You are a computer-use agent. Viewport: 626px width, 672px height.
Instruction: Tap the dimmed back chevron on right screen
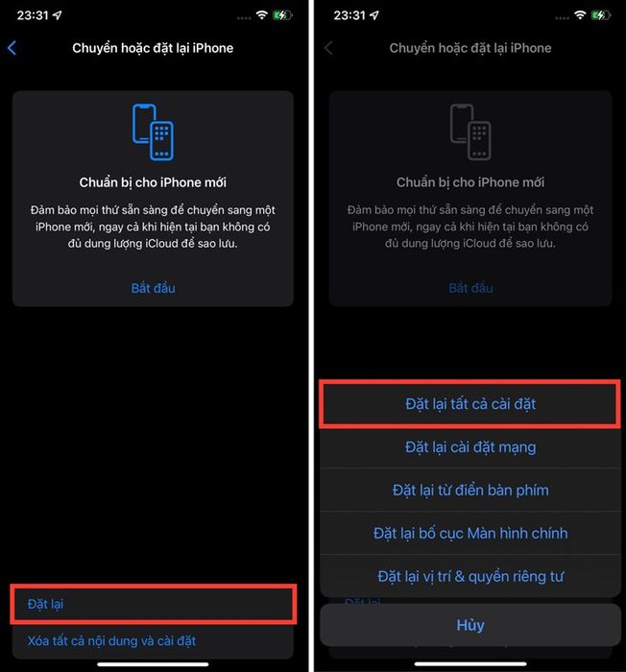(328, 48)
